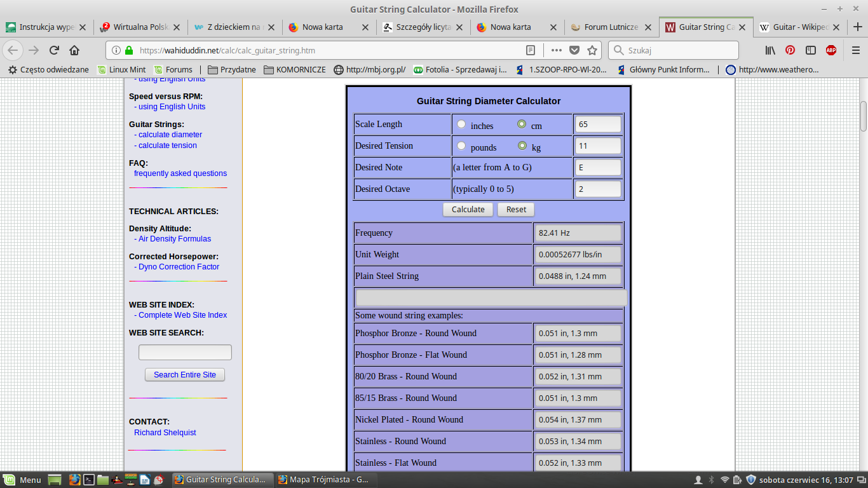Open the Adblock Plus extension icon
Screen dimensions: 868x488
[831, 50]
